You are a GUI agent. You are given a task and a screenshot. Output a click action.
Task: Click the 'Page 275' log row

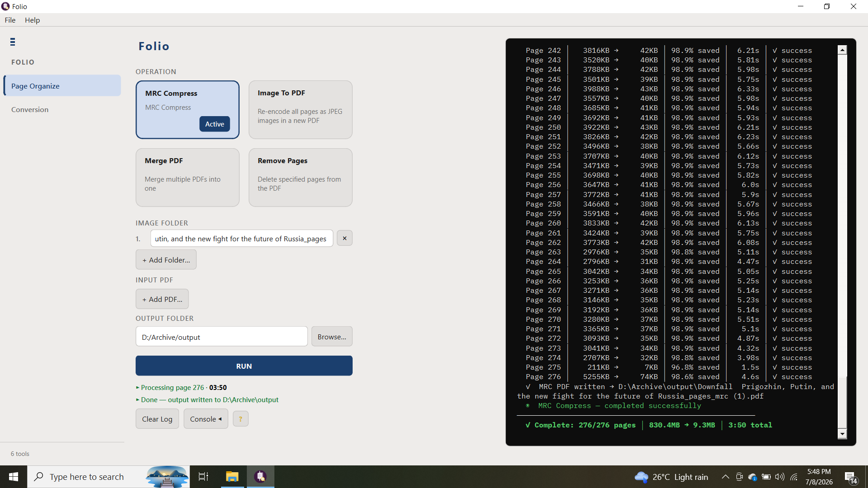[669, 367]
